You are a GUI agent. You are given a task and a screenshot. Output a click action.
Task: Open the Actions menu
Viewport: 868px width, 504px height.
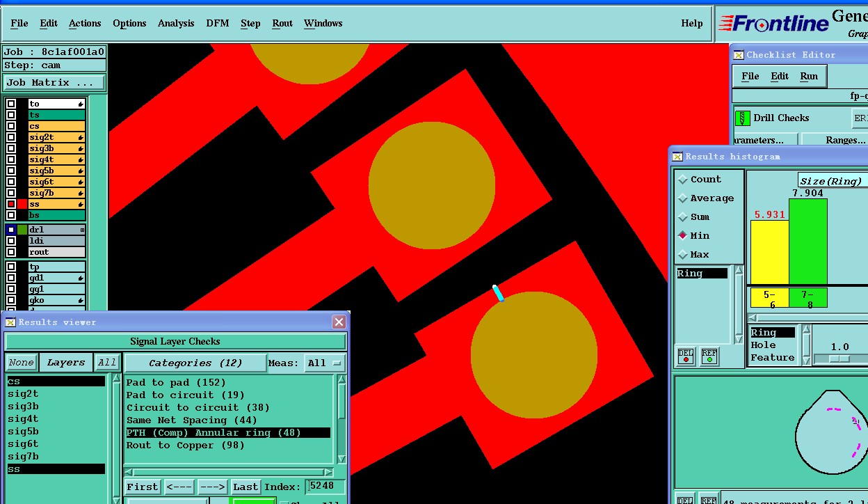click(x=85, y=23)
